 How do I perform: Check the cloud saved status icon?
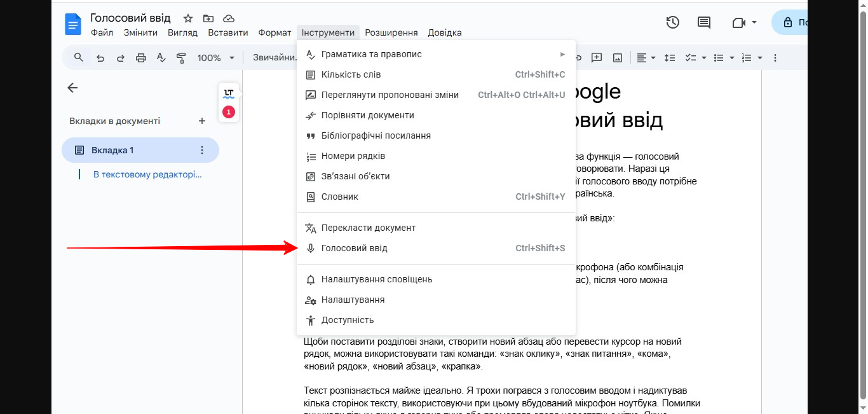229,18
